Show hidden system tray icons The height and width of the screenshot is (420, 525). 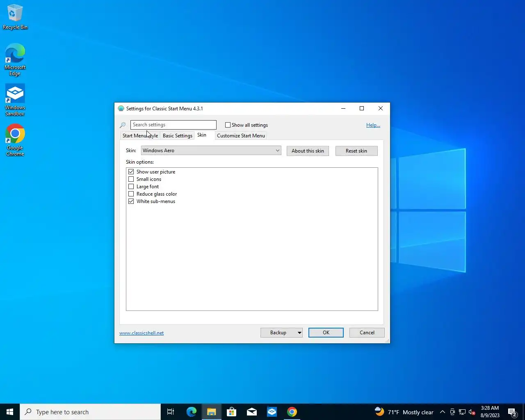click(x=443, y=412)
